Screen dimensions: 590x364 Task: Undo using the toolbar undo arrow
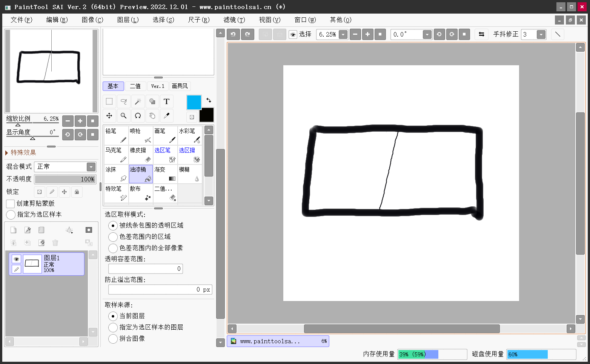[233, 34]
